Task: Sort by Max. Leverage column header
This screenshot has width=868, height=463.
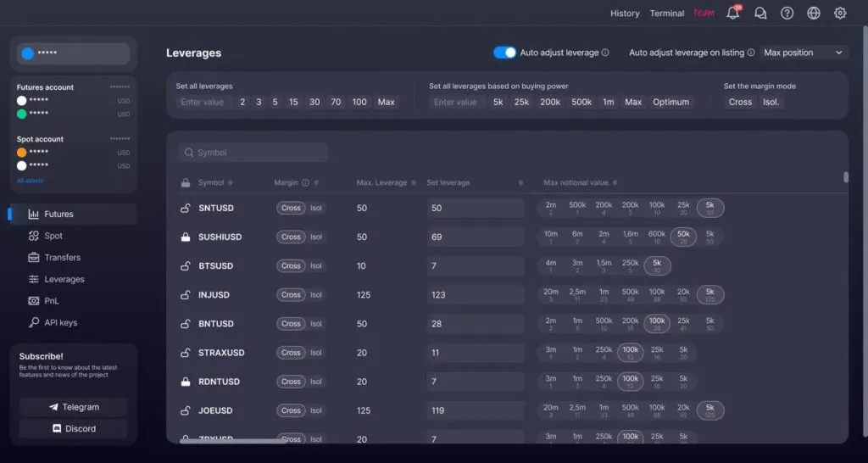Action: (x=382, y=183)
